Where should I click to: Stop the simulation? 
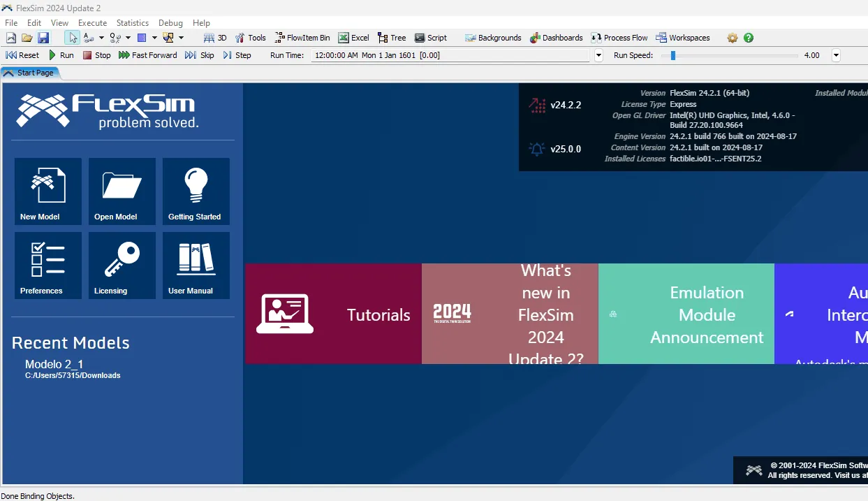click(x=97, y=55)
